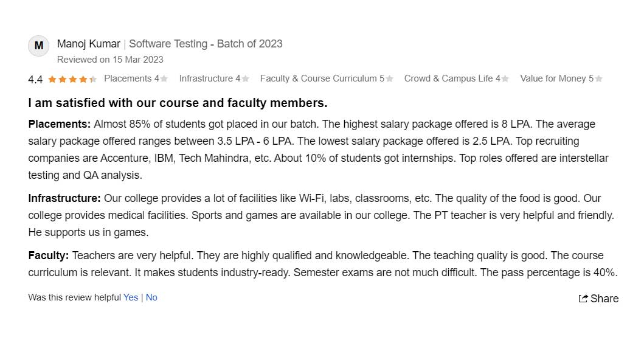The height and width of the screenshot is (340, 644).
Task: Click the bold "Infrastructure:" section label
Action: point(64,198)
